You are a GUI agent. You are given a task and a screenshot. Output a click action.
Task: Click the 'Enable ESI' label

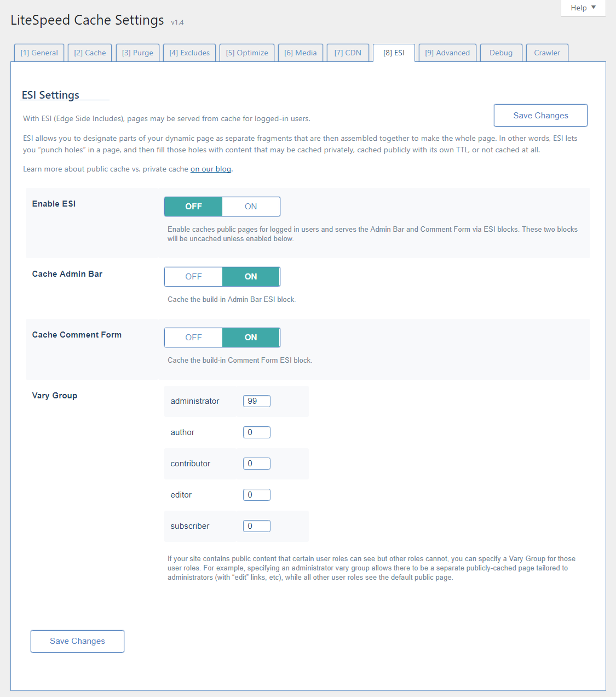pyautogui.click(x=54, y=204)
